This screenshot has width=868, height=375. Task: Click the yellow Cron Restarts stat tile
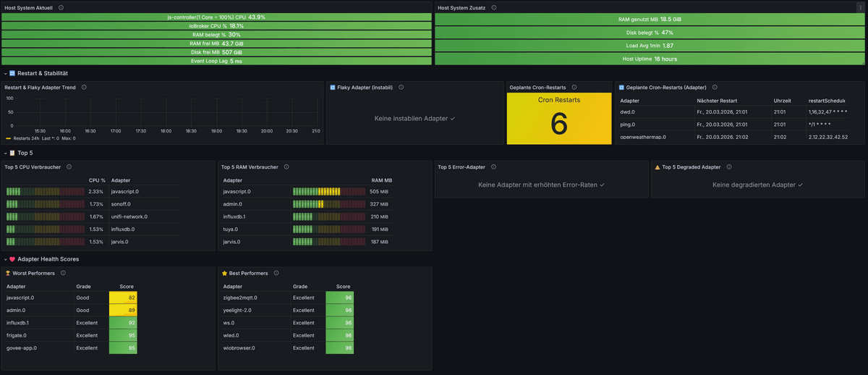[x=559, y=119]
